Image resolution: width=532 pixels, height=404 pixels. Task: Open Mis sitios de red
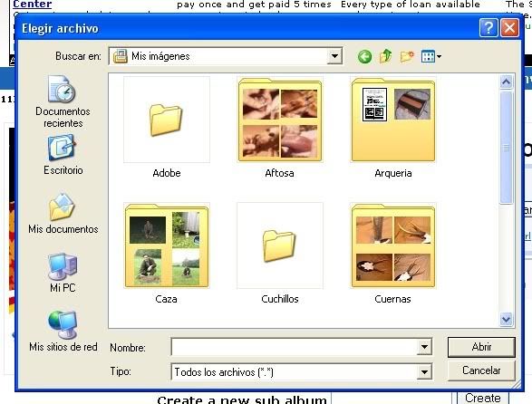(x=63, y=332)
